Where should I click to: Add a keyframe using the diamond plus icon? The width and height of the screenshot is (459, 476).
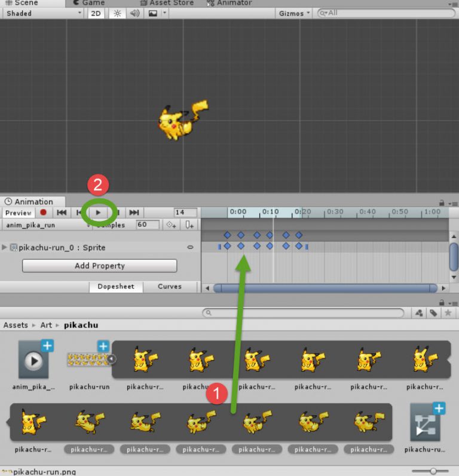(171, 225)
